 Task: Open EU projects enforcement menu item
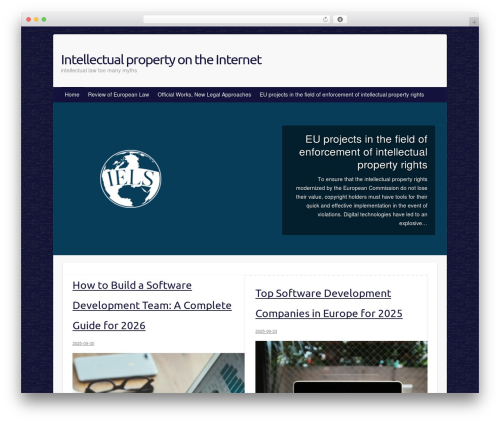342,95
